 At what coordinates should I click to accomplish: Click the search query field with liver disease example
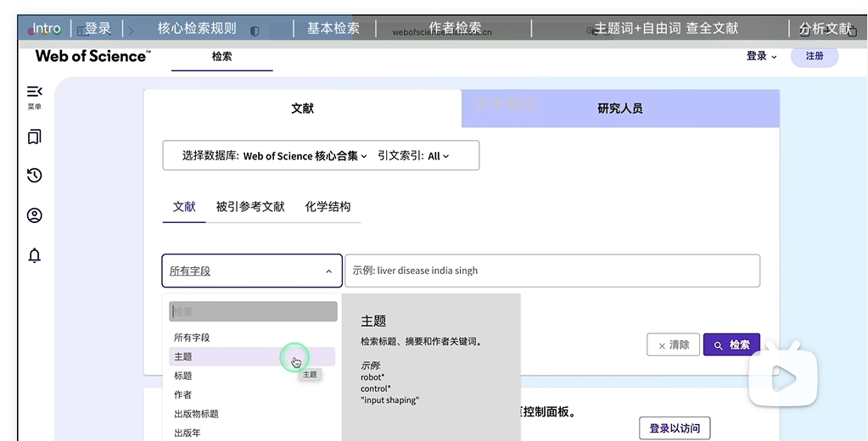pos(552,271)
